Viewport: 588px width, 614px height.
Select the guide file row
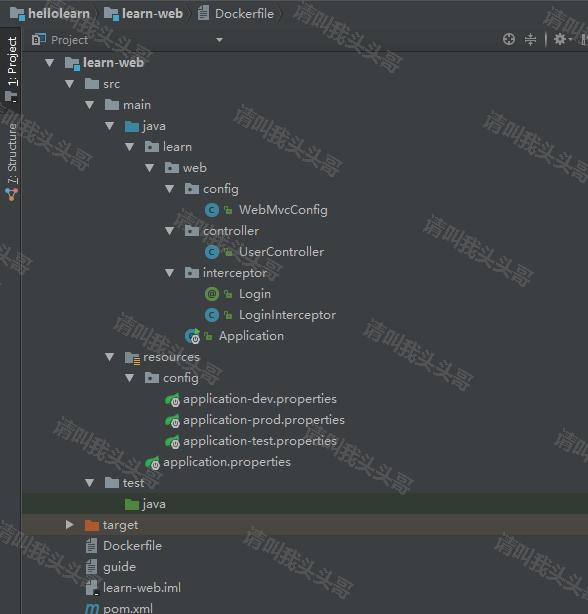click(x=119, y=567)
